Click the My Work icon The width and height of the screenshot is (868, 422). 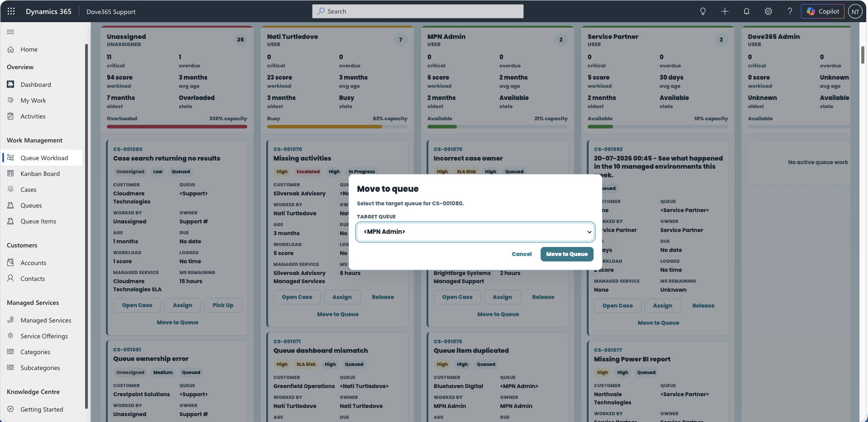tap(10, 100)
